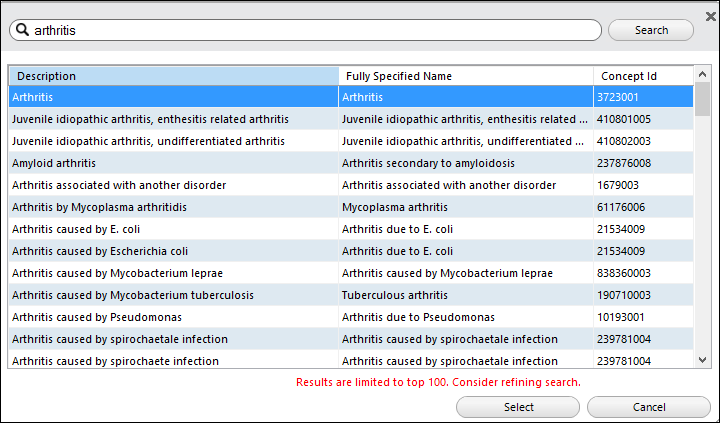This screenshot has width=720, height=423.
Task: Close the dialog with the X icon
Action: [710, 17]
